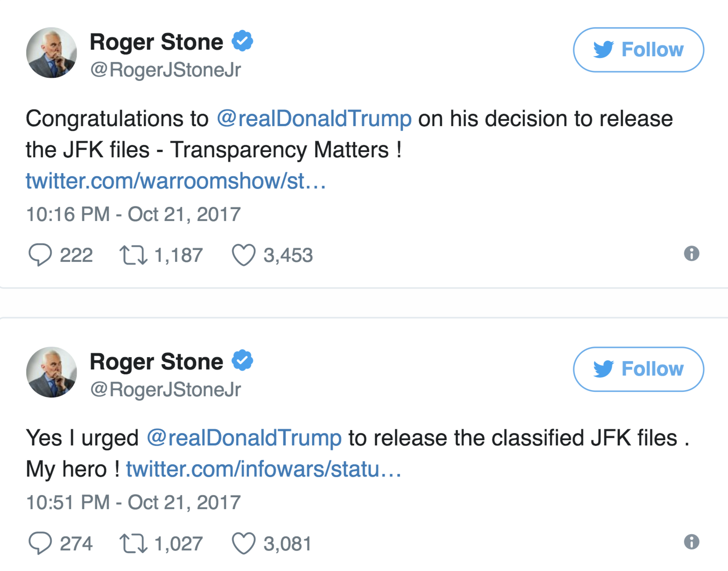728x571 pixels.
Task: Open info icon on the first tweet
Action: click(x=691, y=253)
